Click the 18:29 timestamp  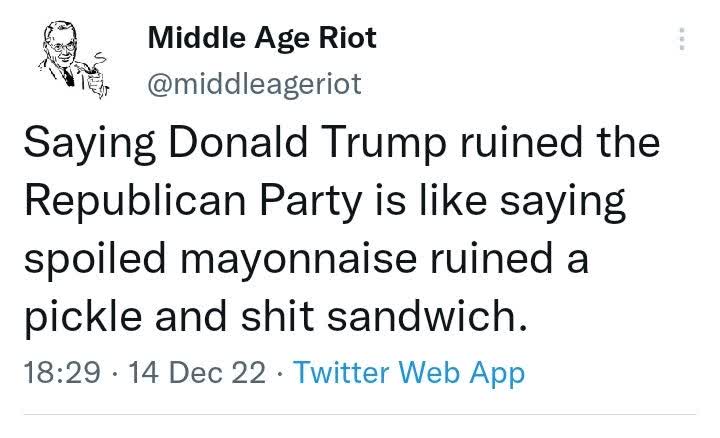tap(62, 372)
